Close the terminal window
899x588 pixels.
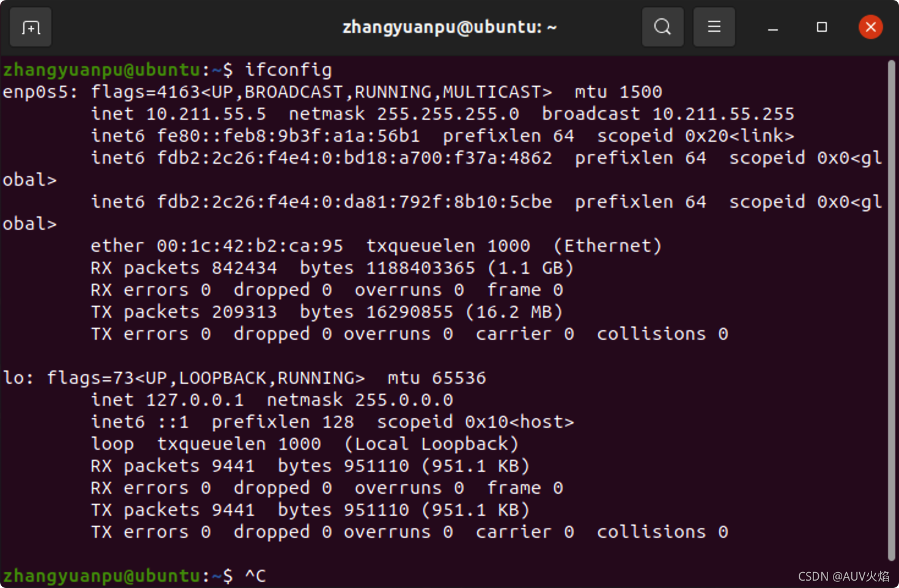[870, 27]
